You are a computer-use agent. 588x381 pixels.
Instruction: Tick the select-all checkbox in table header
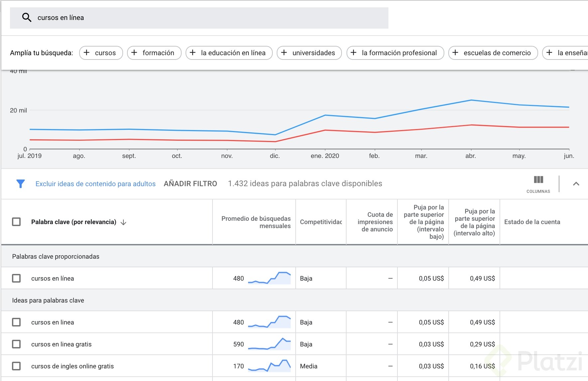[x=16, y=222]
